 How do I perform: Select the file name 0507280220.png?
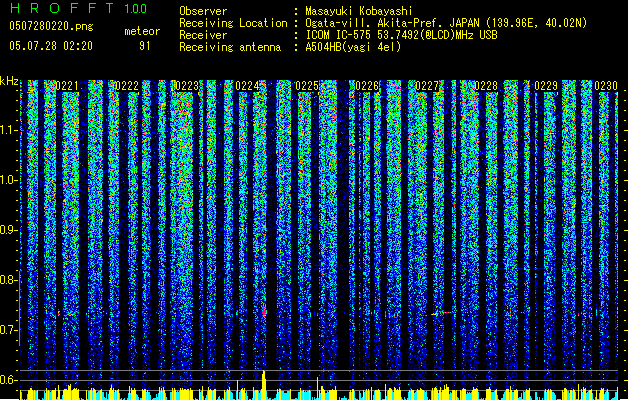[51, 26]
